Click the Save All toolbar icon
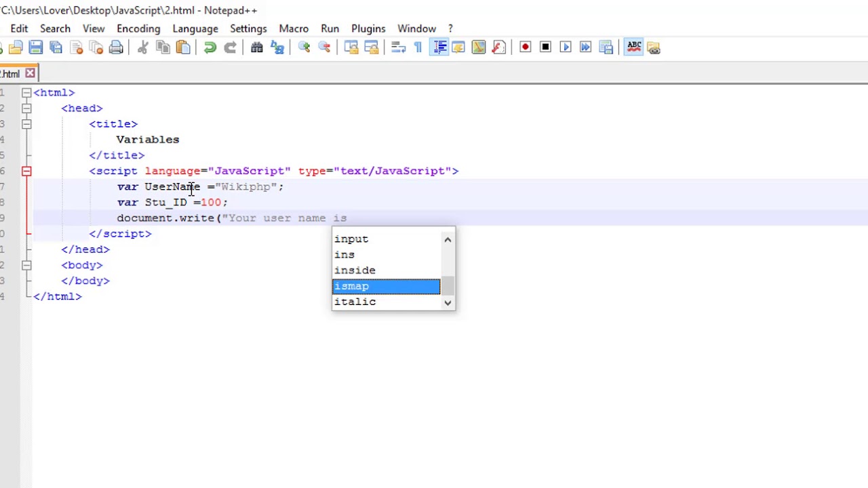The image size is (868, 488). pyautogui.click(x=56, y=47)
